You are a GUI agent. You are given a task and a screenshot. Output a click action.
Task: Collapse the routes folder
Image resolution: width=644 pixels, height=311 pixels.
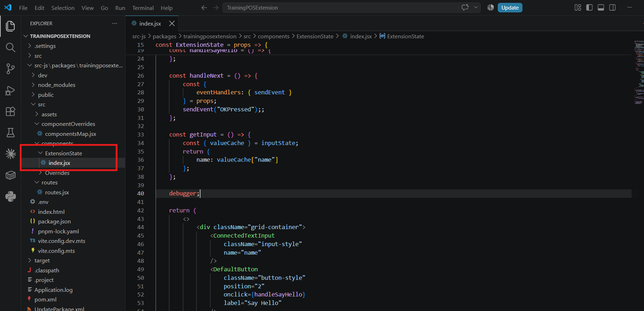pyautogui.click(x=73, y=183)
